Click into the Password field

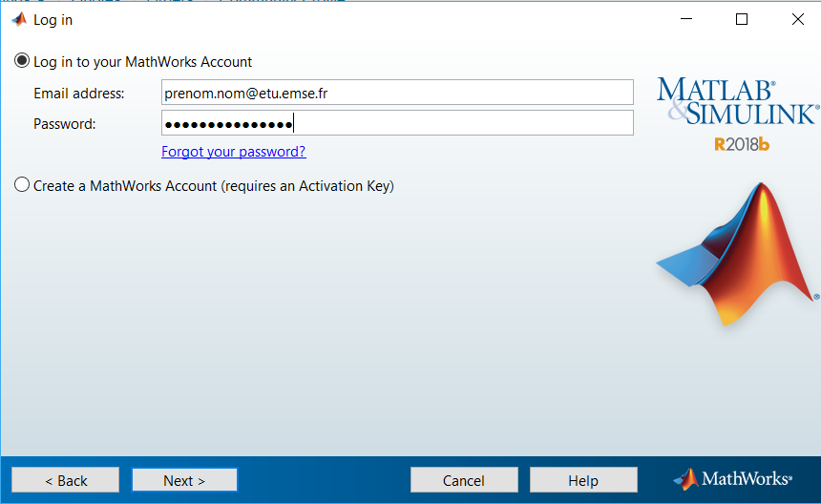[x=397, y=123]
